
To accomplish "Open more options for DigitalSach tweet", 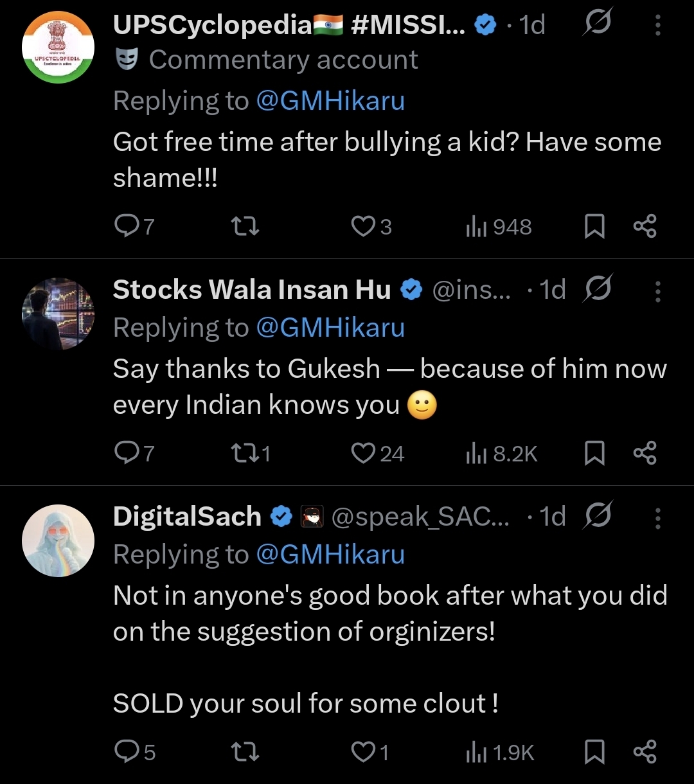I will click(x=657, y=518).
